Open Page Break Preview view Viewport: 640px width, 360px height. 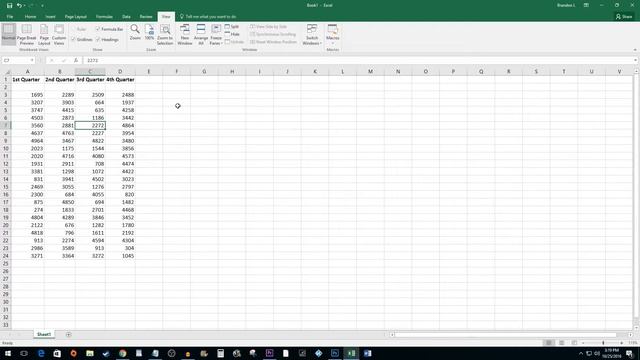27,34
